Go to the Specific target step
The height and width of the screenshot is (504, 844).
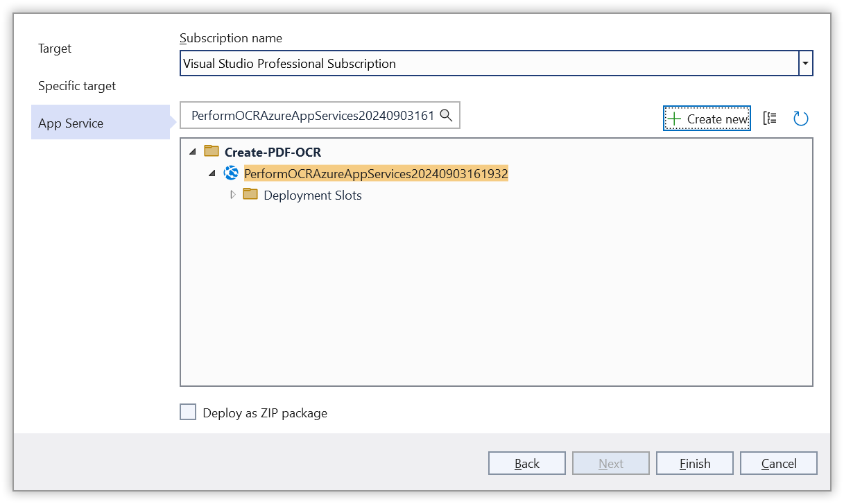(77, 86)
